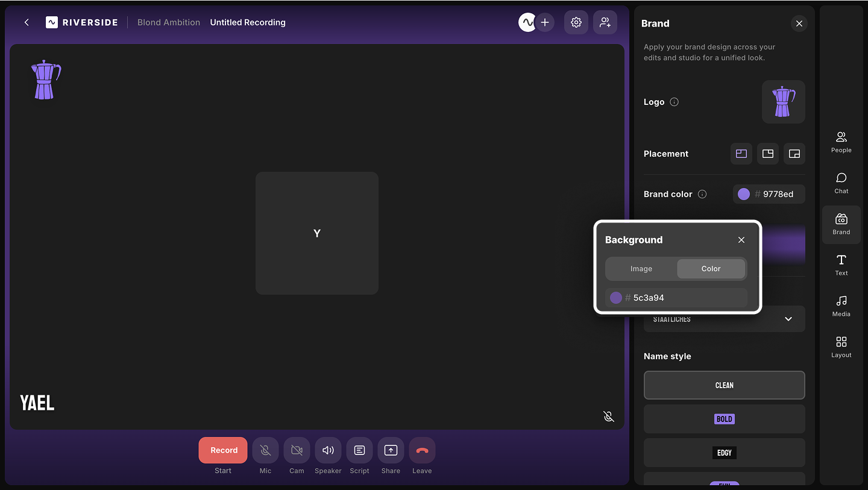Open the People panel in sidebar
The height and width of the screenshot is (490, 868).
click(x=841, y=142)
